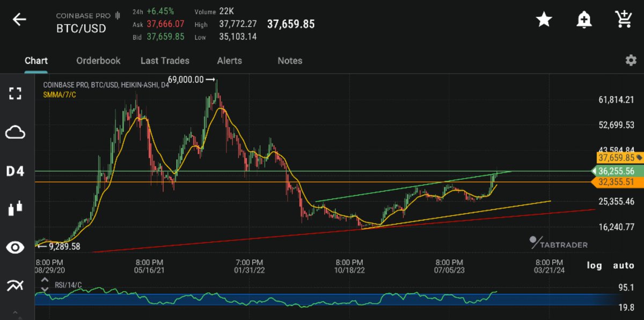The height and width of the screenshot is (320, 644).
Task: Switch chart type candlestick icon
Action: [15, 208]
